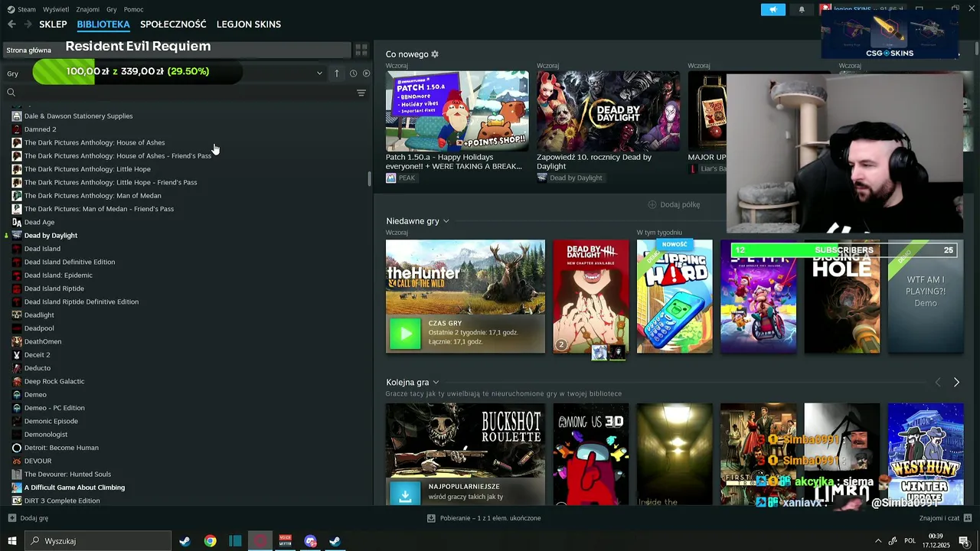
Task: Open Windows notification center
Action: [964, 541]
